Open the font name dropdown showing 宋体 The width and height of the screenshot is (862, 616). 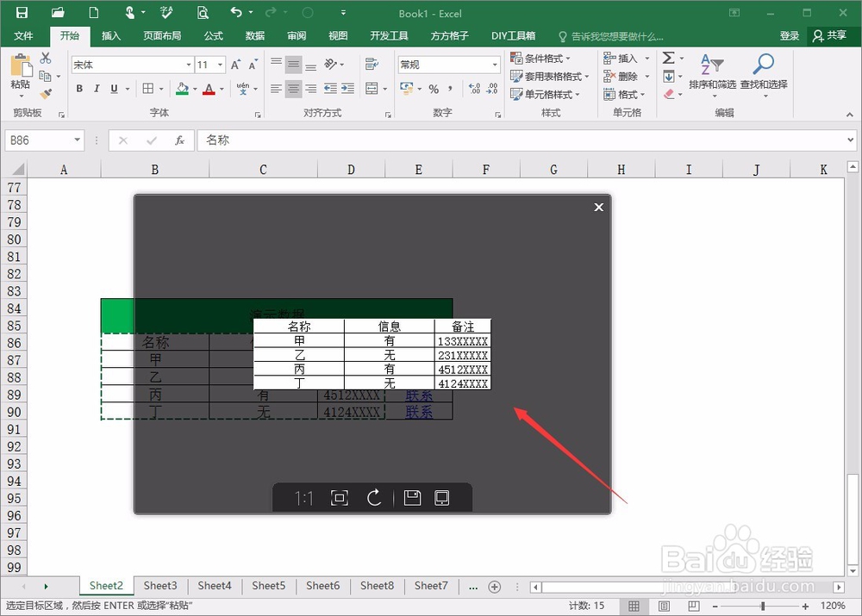189,65
